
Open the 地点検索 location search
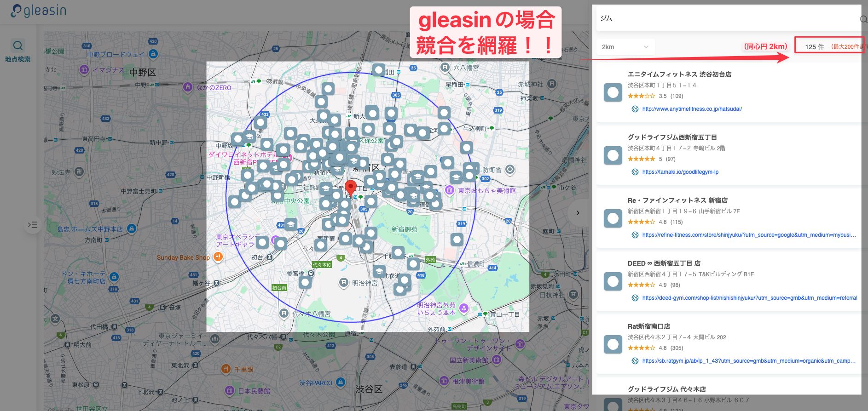click(18, 51)
